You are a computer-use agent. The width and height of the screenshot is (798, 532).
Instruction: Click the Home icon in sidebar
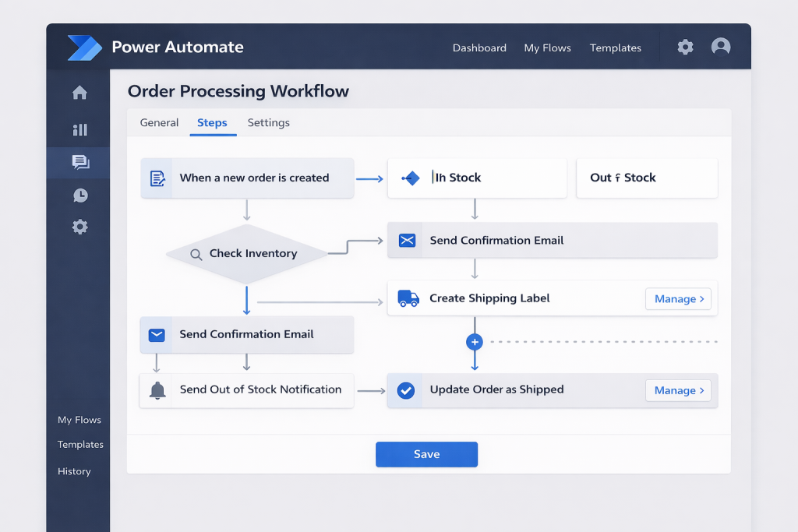pyautogui.click(x=79, y=93)
